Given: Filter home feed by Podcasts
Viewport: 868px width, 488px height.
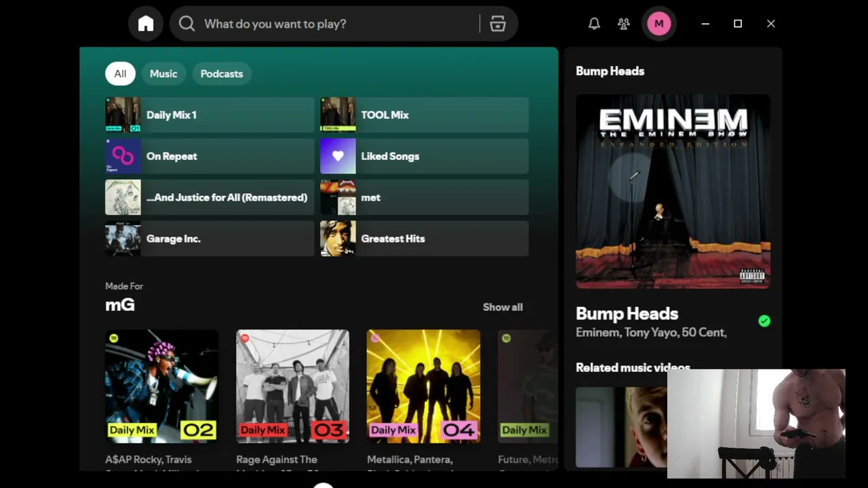Looking at the screenshot, I should point(222,74).
